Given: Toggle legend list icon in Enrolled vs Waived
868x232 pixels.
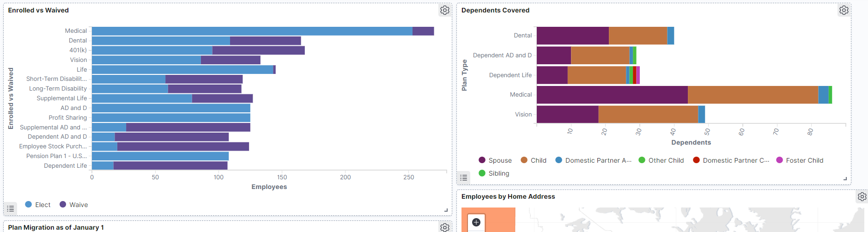Looking at the screenshot, I should pyautogui.click(x=11, y=209).
